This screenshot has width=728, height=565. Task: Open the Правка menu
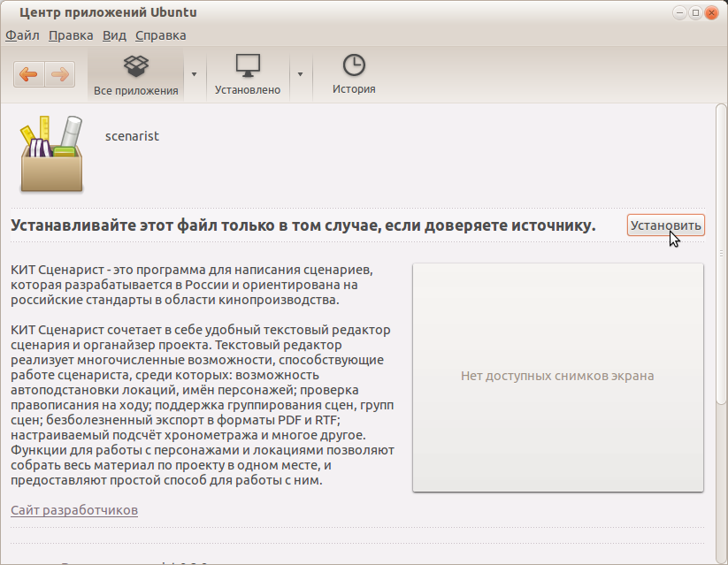point(71,35)
